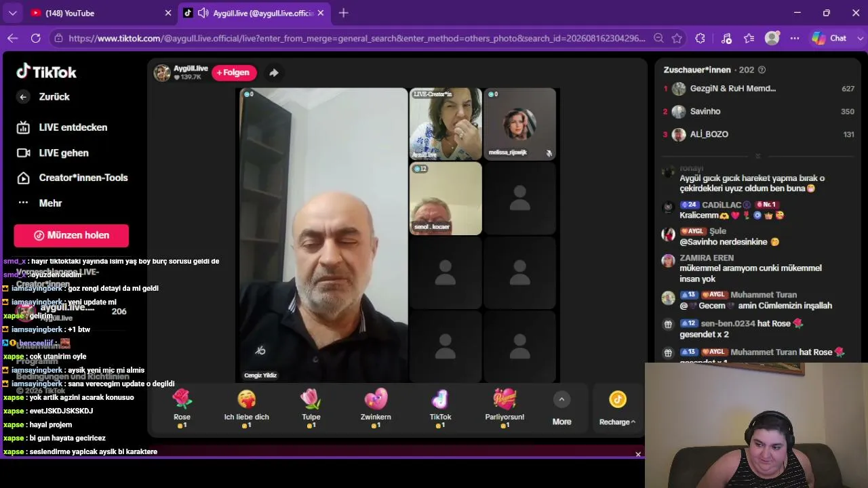Send the TikTok gift
The image size is (868, 488).
pyautogui.click(x=440, y=408)
